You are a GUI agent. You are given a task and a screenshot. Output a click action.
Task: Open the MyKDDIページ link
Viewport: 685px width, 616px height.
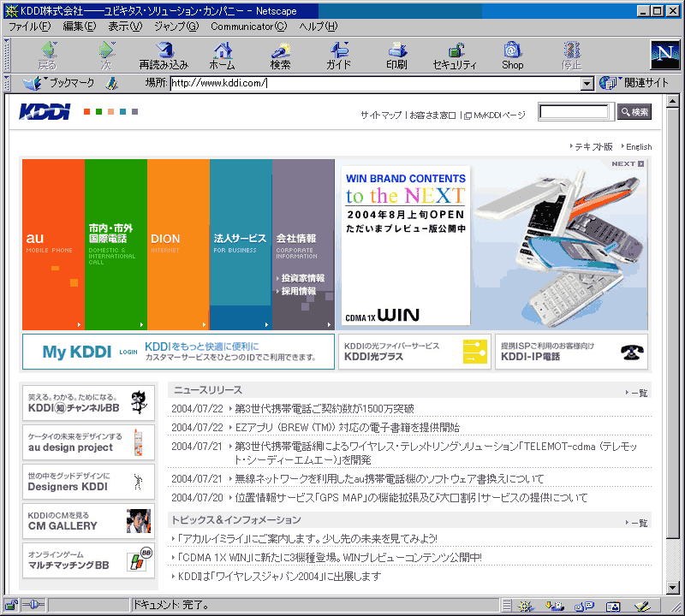495,115
